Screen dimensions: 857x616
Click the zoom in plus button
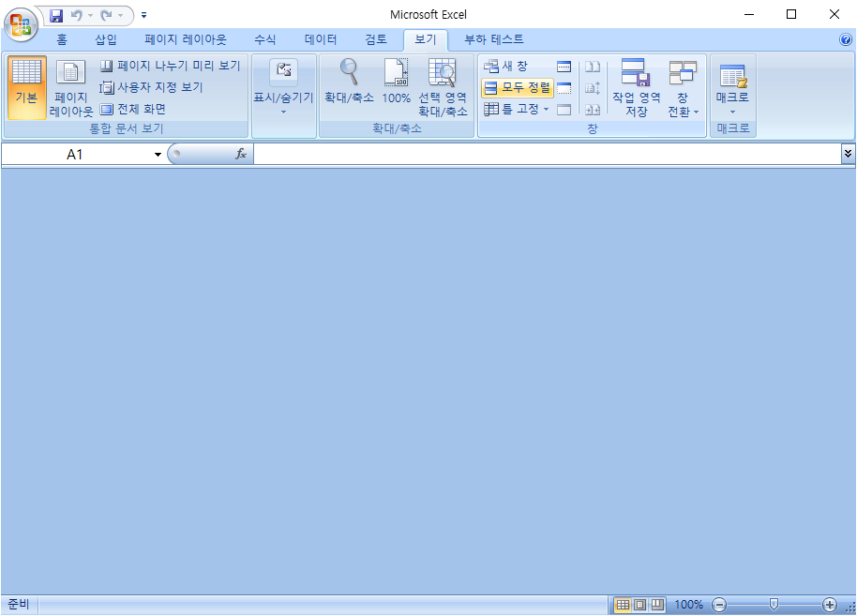point(830,605)
